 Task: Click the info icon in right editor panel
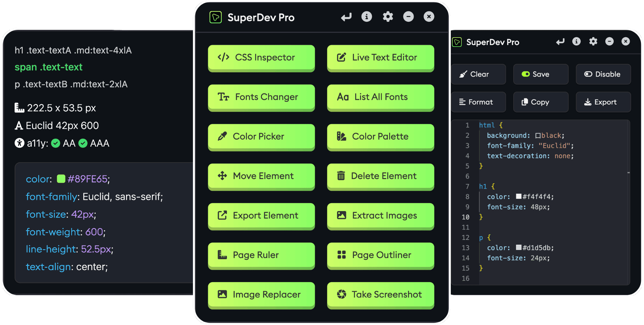pyautogui.click(x=576, y=41)
